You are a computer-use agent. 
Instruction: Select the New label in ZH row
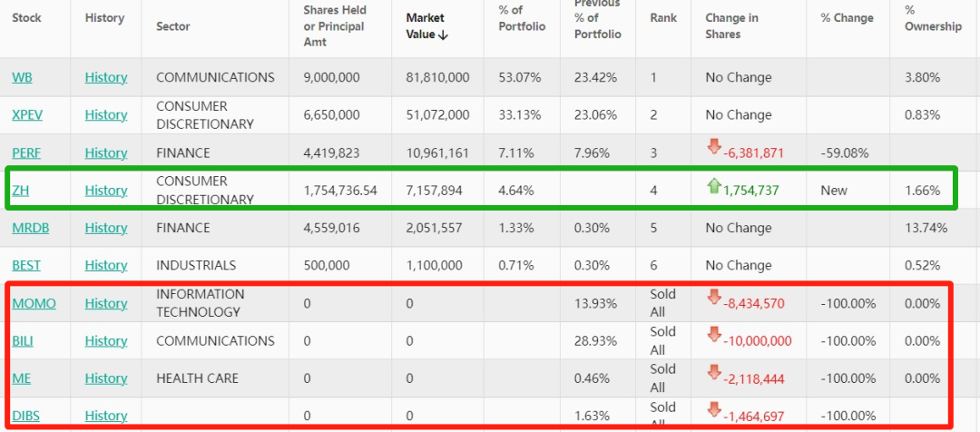tap(833, 191)
